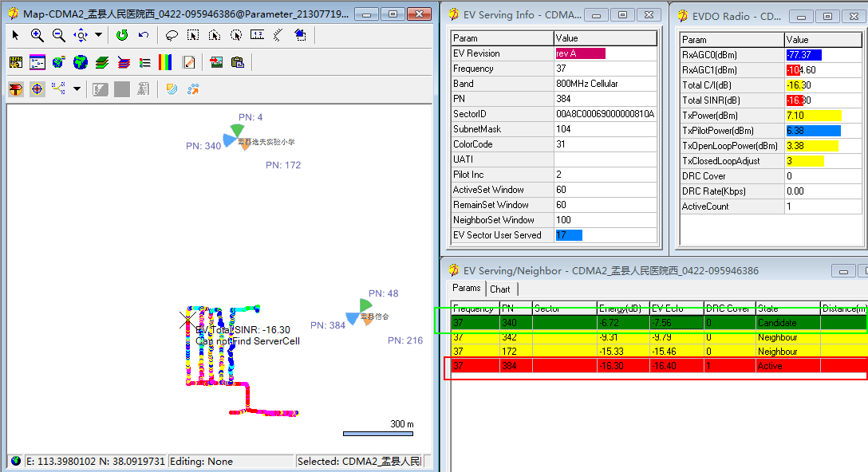Toggle the crosshair target icon

click(x=37, y=89)
